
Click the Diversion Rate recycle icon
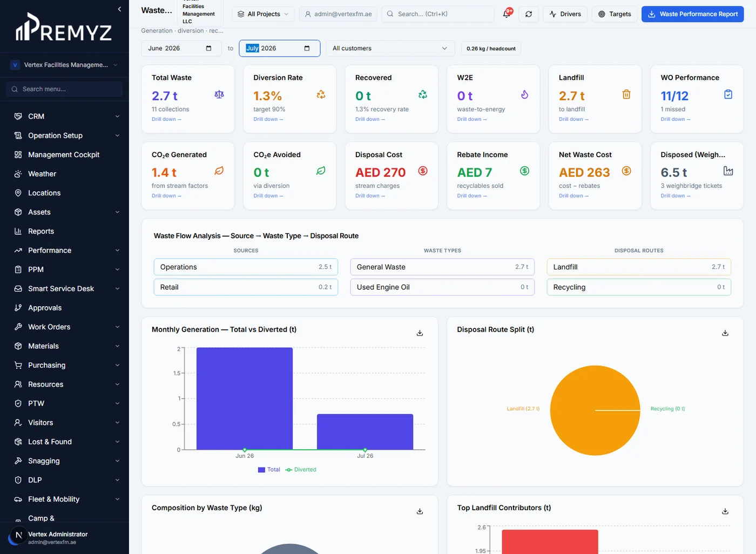321,94
